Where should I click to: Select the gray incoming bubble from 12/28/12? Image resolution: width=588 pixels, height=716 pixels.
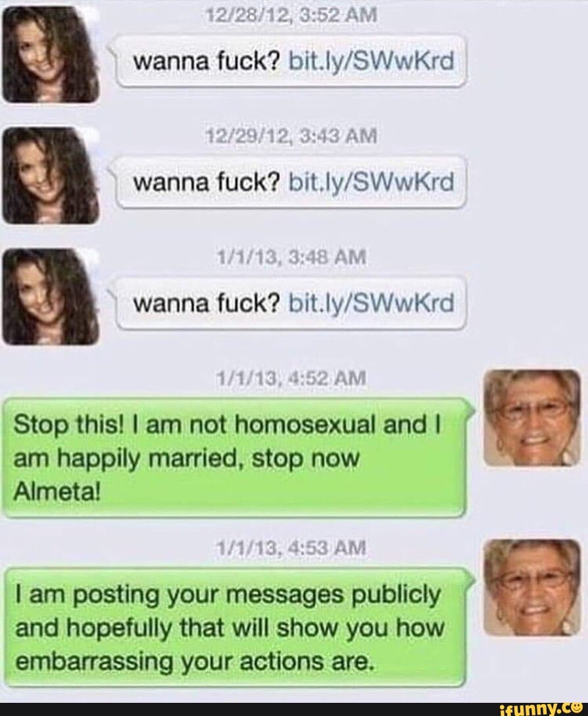point(287,61)
